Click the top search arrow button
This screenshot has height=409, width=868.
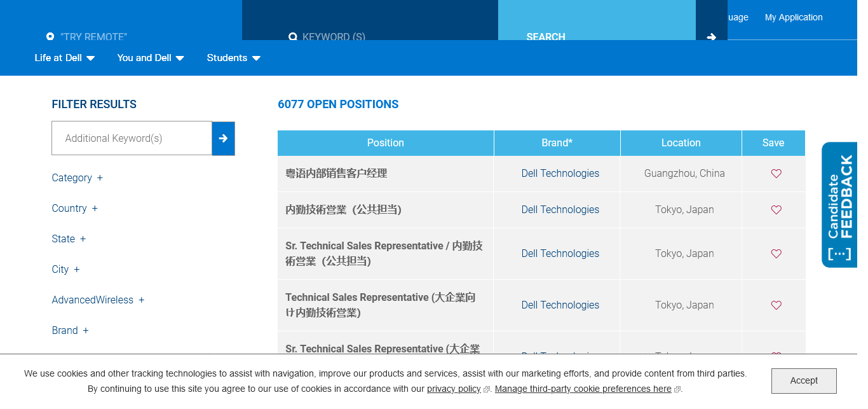(711, 36)
